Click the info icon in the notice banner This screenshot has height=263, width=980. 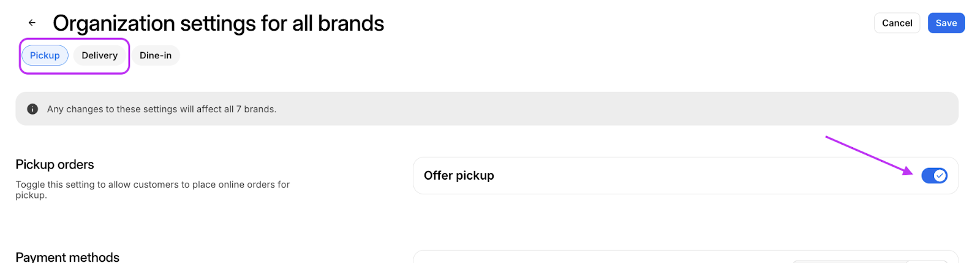(32, 109)
